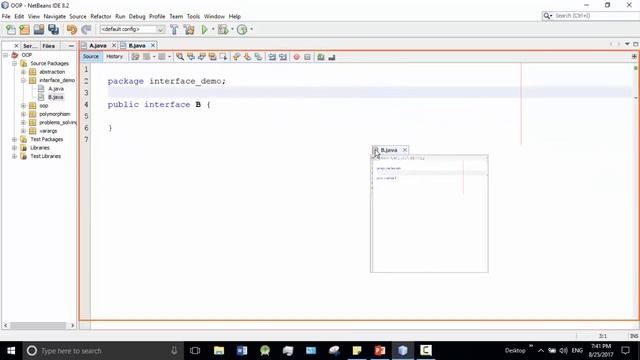
Task: Toggle Bookmark in editor toolbar
Action: pos(258,57)
